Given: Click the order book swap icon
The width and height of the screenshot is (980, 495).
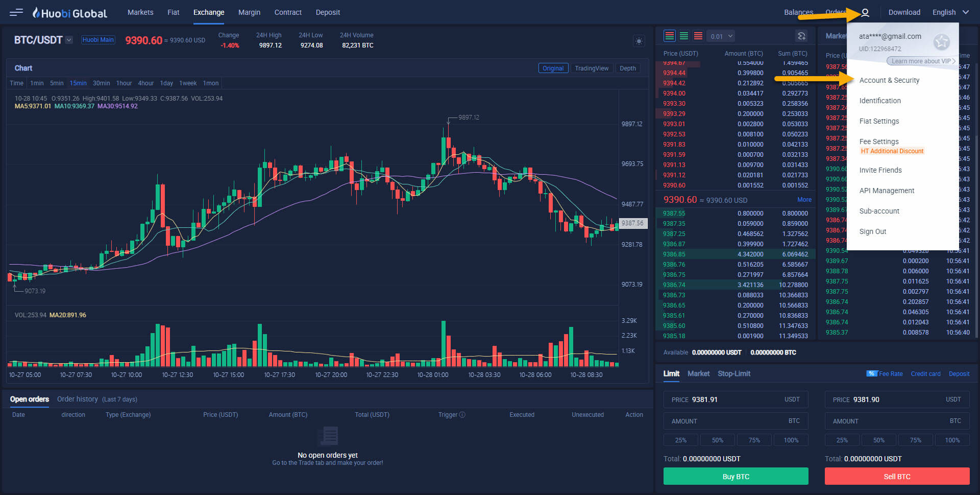Looking at the screenshot, I should [801, 36].
